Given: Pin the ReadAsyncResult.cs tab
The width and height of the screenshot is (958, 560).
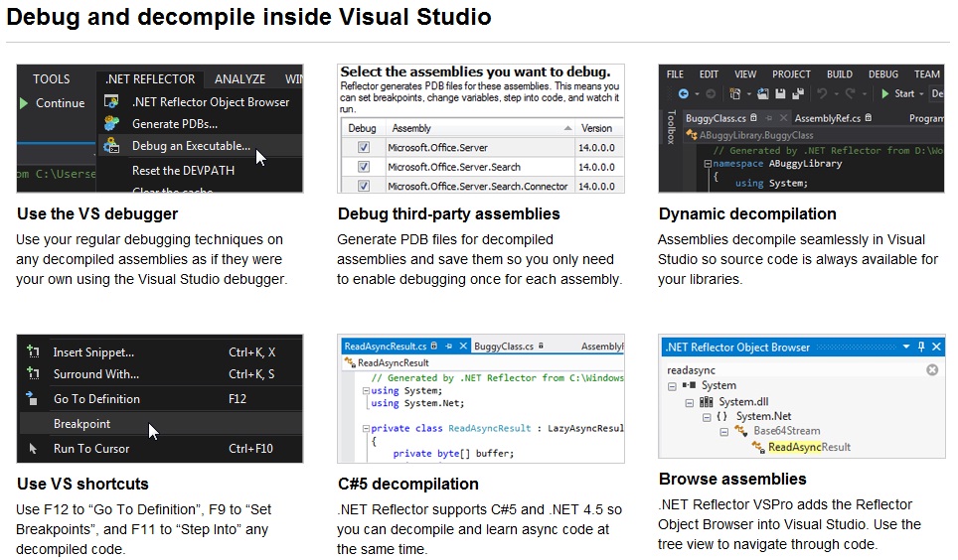Looking at the screenshot, I should [448, 346].
